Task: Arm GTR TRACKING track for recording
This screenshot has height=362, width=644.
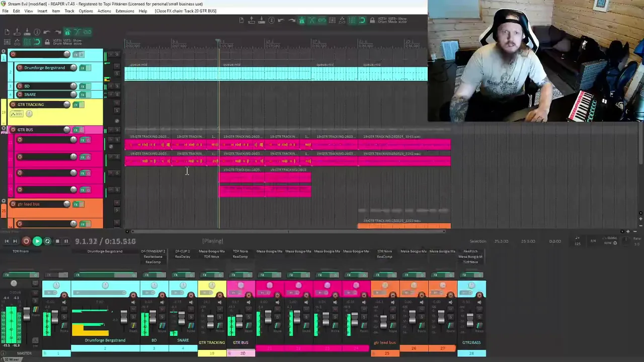Action: pos(13,105)
